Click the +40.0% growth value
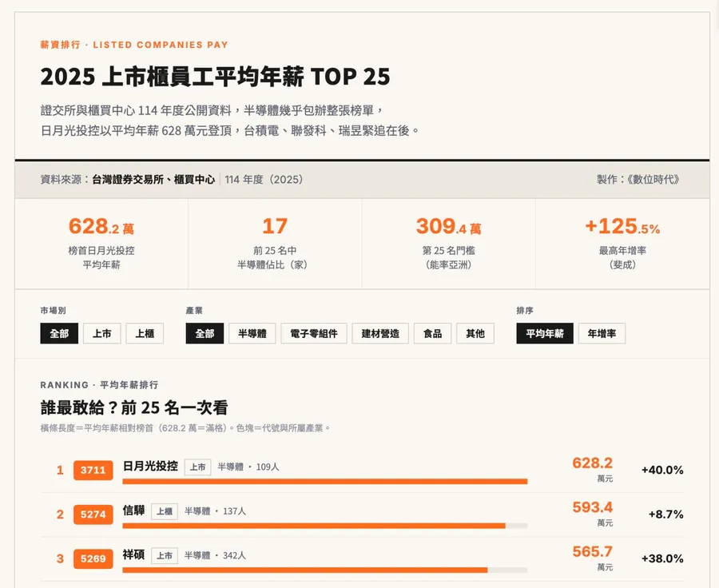The height and width of the screenshot is (588, 719). tap(662, 470)
